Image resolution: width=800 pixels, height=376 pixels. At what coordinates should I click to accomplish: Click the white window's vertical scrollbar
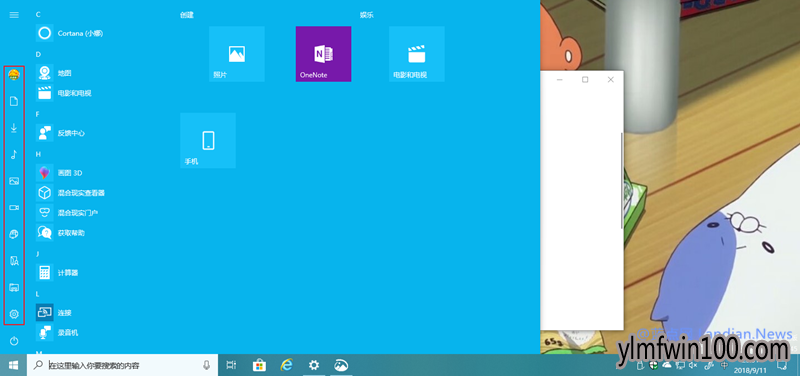[621, 180]
